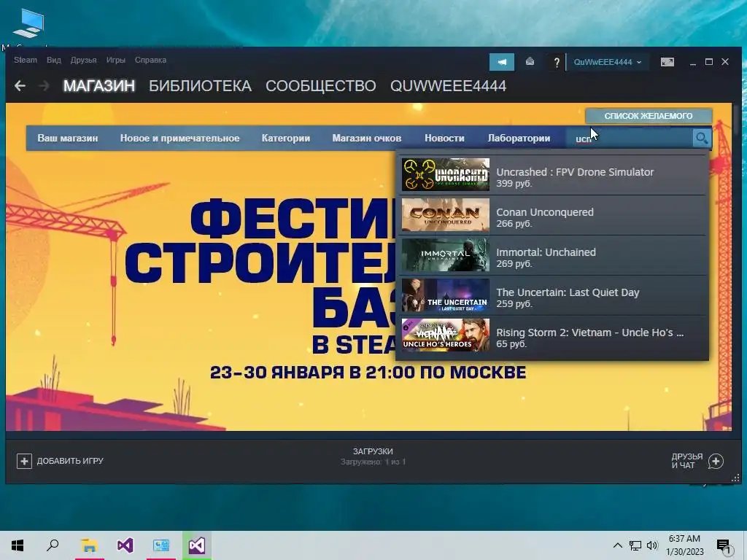Screen dimensions: 747x560
Task: Switch to the БИБЛИОТЕКА tab
Action: [200, 86]
